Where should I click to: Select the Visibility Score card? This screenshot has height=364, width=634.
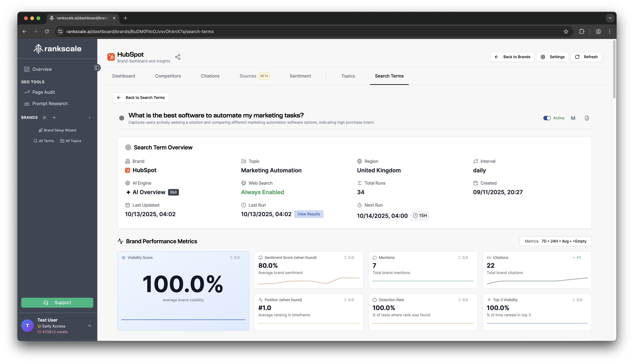(x=183, y=291)
